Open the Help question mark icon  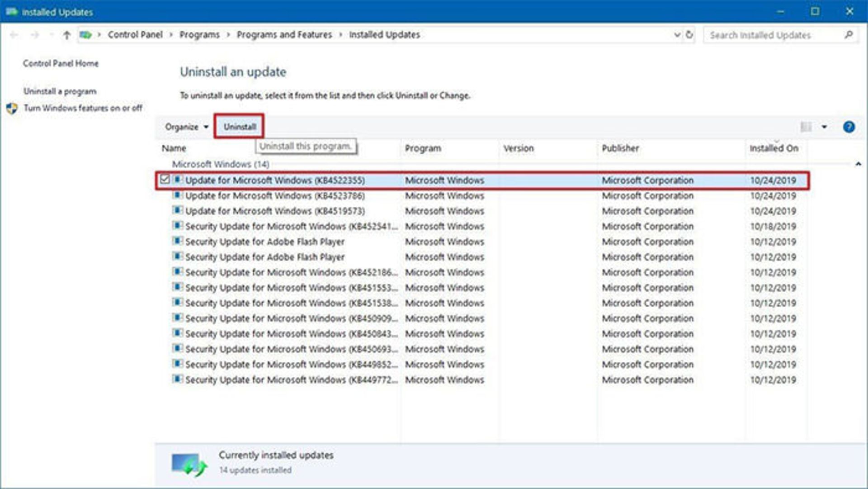(849, 127)
